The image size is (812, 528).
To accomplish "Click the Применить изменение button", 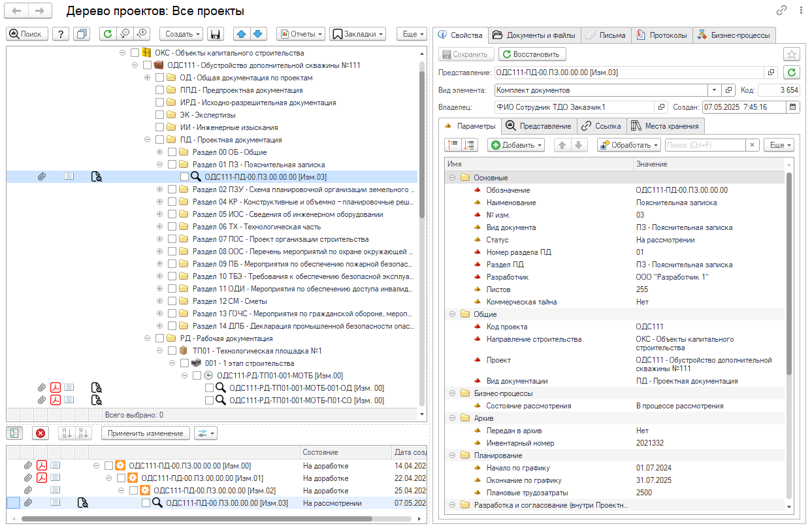I will [146, 433].
